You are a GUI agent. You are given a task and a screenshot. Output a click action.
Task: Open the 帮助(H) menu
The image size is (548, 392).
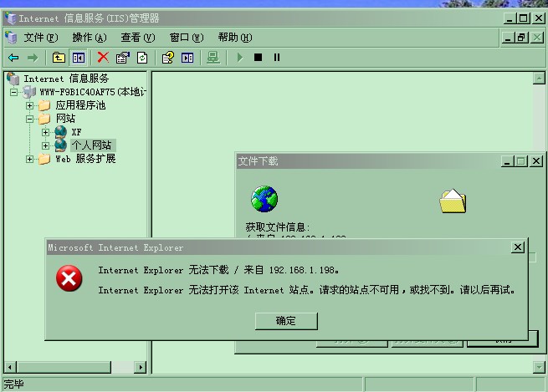[x=235, y=38]
